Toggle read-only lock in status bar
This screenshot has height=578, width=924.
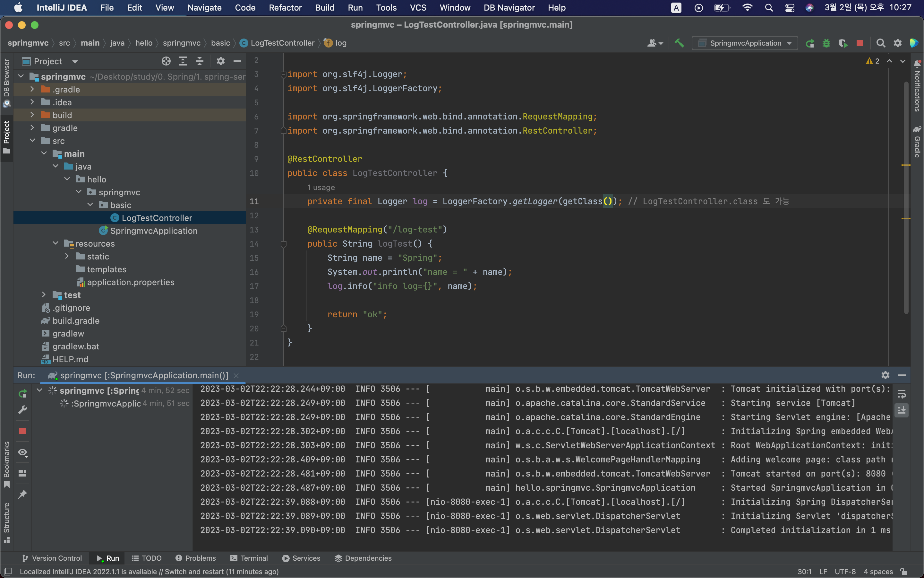point(904,572)
